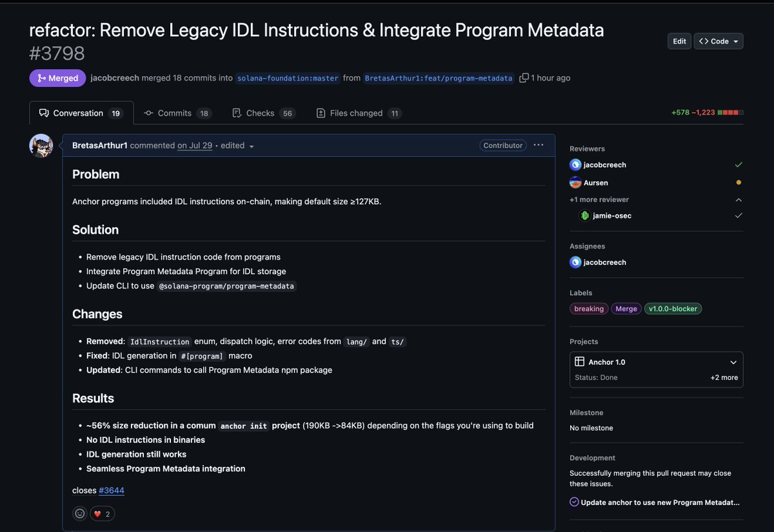The height and width of the screenshot is (532, 774).
Task: Click the purple Merged status badge
Action: pyautogui.click(x=57, y=78)
